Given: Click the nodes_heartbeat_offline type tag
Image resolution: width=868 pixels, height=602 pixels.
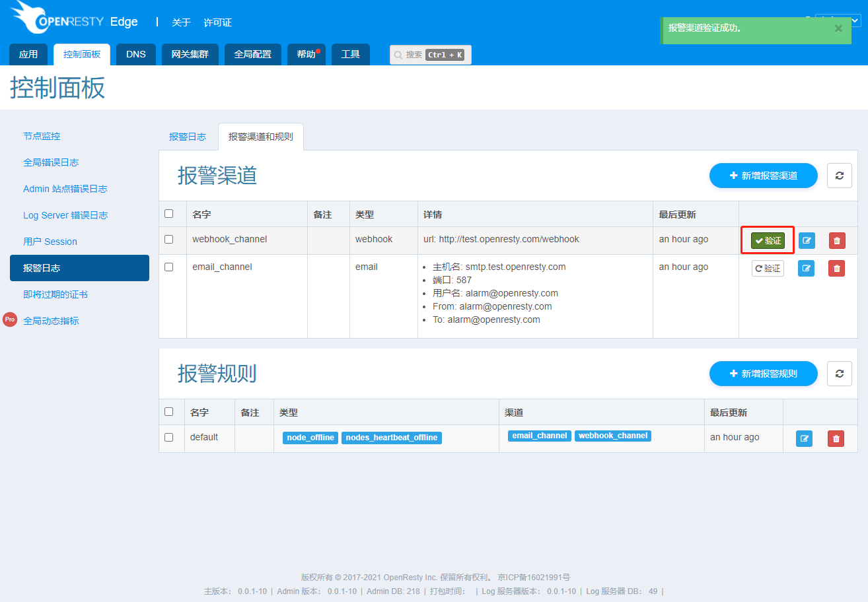Looking at the screenshot, I should coord(392,438).
